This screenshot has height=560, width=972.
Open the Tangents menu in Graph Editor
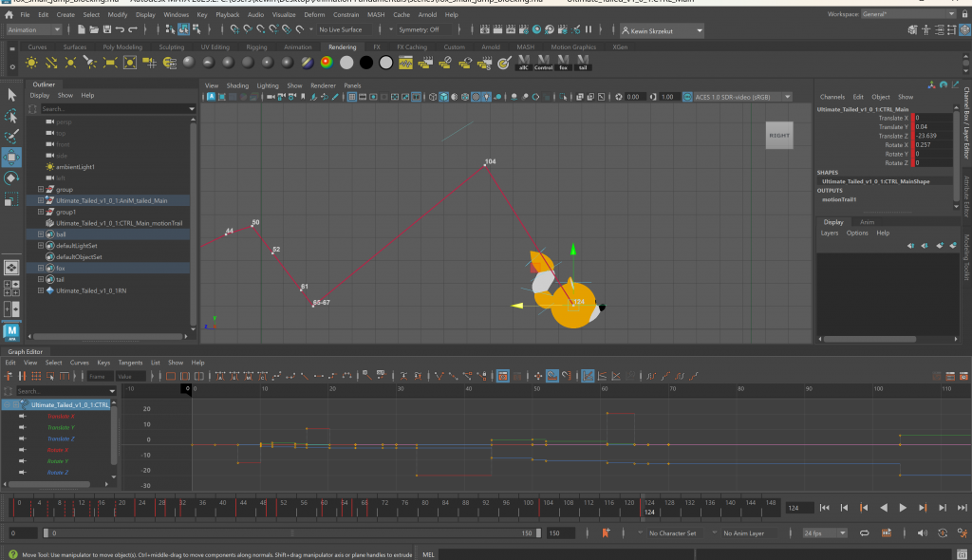[130, 363]
